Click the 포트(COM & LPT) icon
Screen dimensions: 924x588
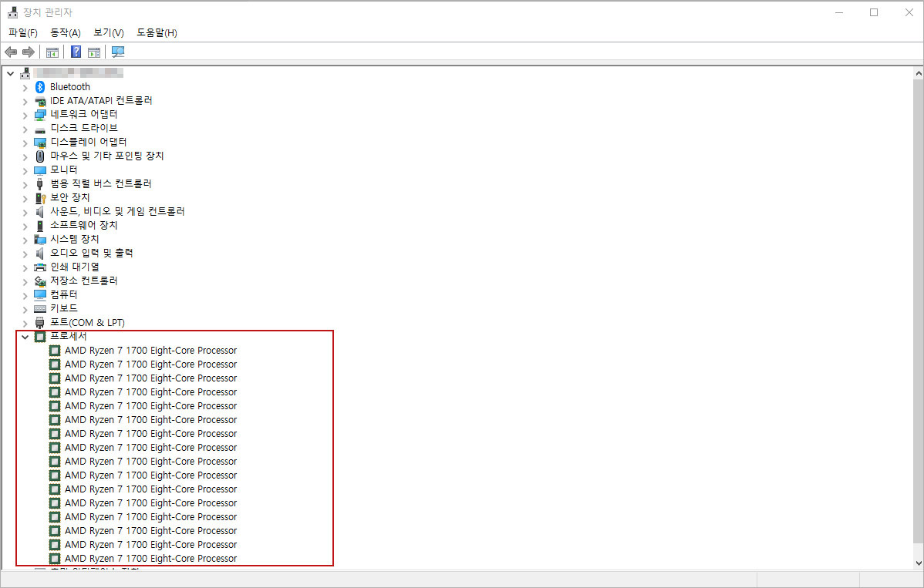[x=40, y=323]
